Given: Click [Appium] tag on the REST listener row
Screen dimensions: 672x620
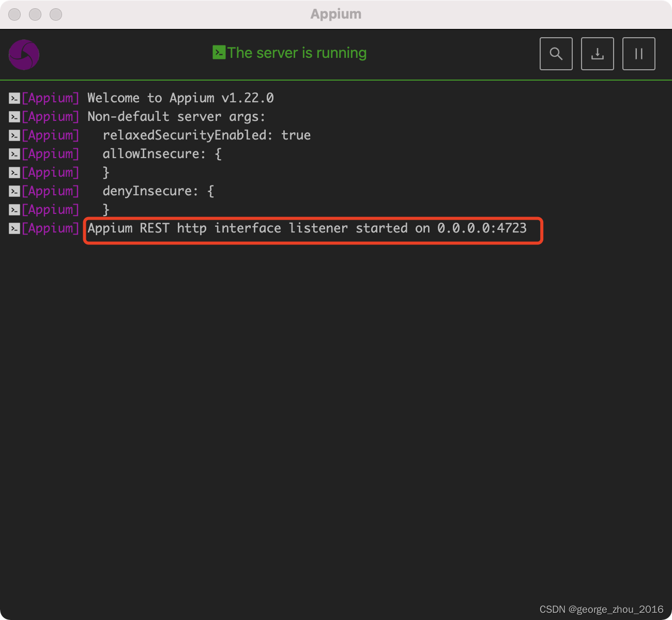Looking at the screenshot, I should 51,228.
